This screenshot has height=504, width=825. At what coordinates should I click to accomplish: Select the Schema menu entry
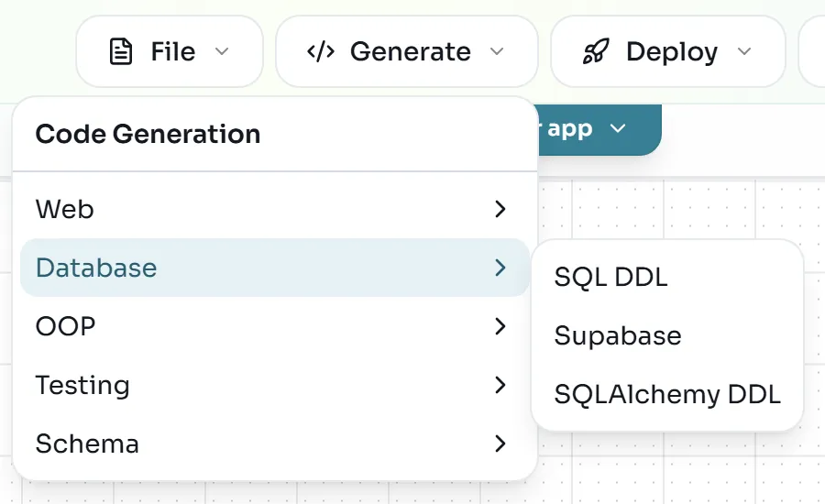(x=275, y=444)
